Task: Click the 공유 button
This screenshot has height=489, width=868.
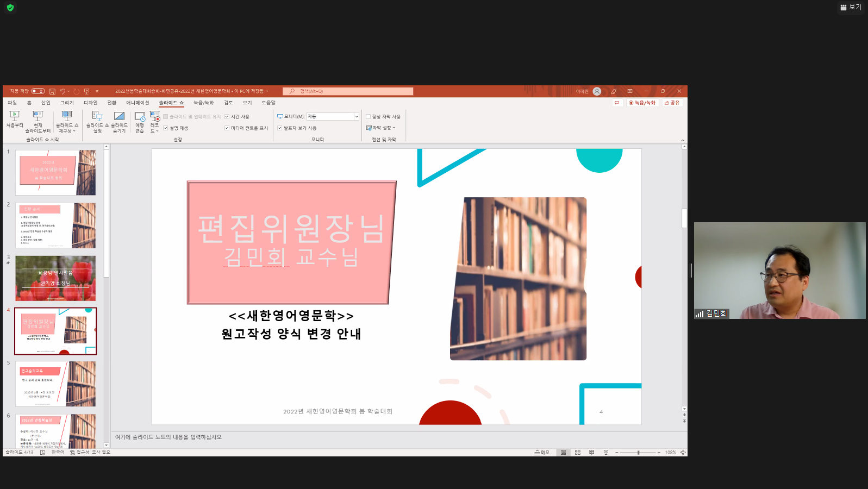Action: click(x=672, y=103)
